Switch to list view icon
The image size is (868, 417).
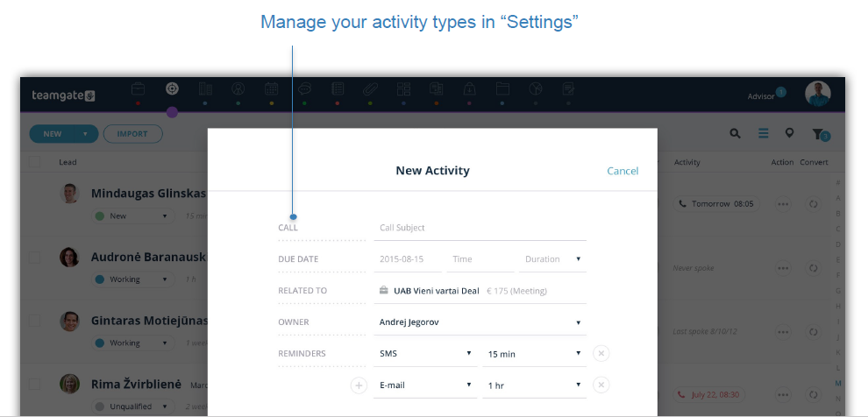(x=764, y=133)
